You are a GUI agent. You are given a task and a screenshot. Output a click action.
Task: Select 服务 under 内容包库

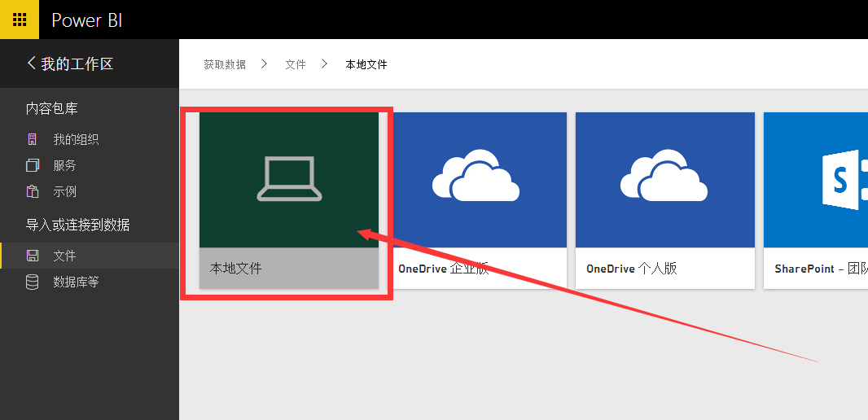point(65,165)
